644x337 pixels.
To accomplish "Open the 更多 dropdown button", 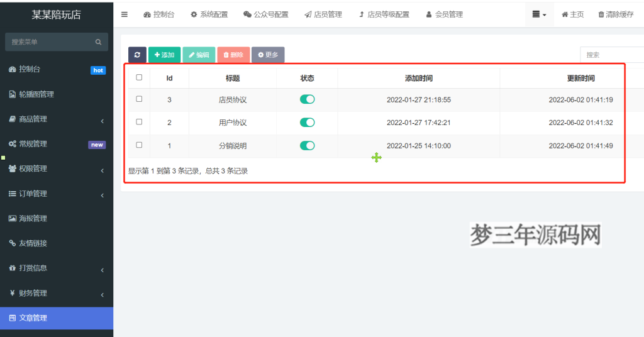I will coord(268,55).
